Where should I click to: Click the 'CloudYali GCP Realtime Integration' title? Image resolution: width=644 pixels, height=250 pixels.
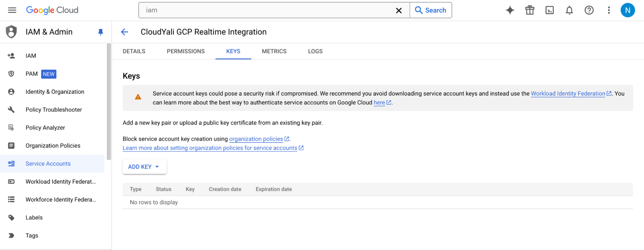(204, 32)
